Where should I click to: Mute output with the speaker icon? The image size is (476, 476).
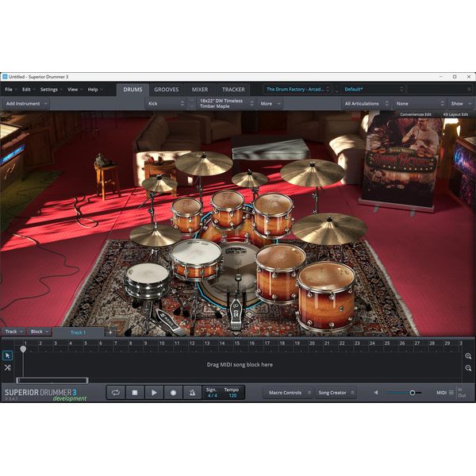point(376,393)
